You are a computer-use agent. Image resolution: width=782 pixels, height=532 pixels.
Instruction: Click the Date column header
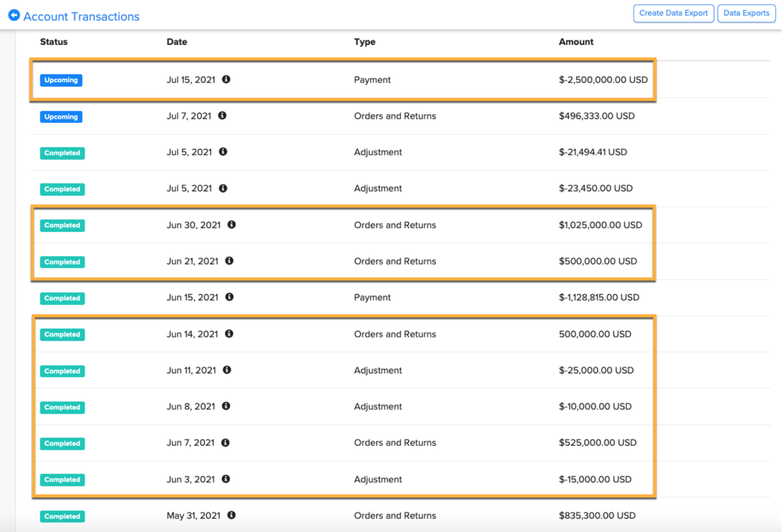tap(177, 42)
